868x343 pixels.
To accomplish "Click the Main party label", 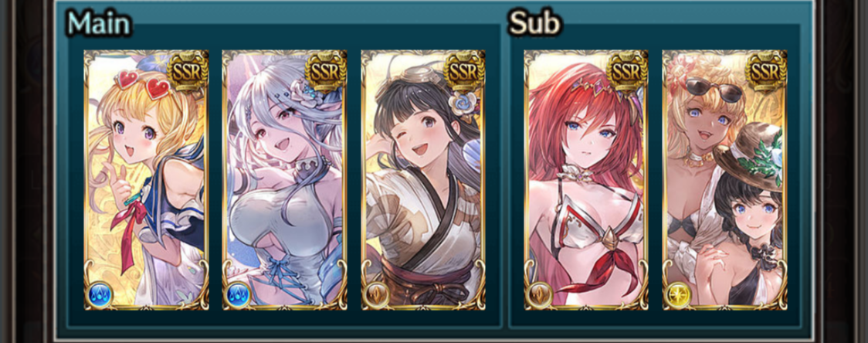I will click(x=99, y=24).
